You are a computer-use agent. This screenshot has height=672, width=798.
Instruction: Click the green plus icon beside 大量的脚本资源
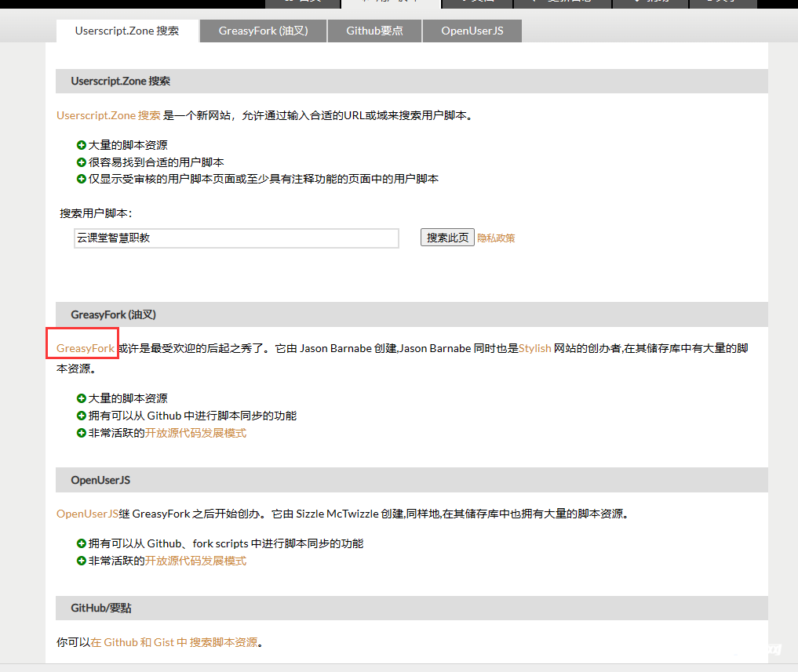tap(81, 145)
